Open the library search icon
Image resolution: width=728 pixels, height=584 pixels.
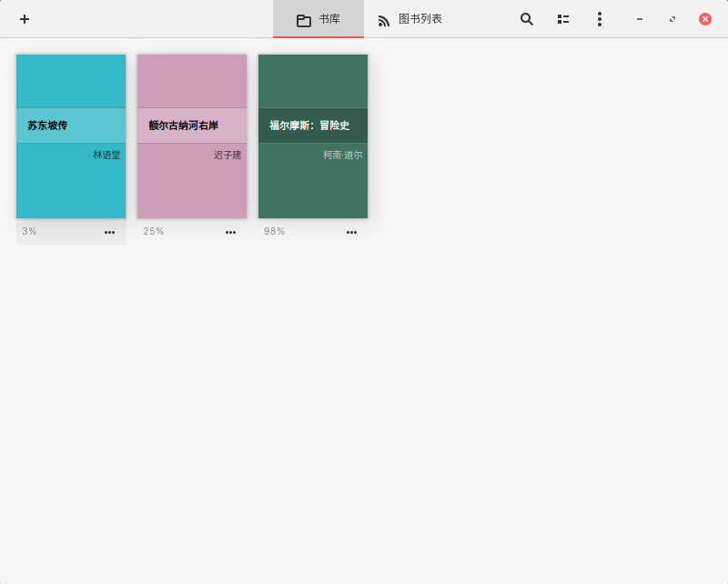click(x=526, y=19)
